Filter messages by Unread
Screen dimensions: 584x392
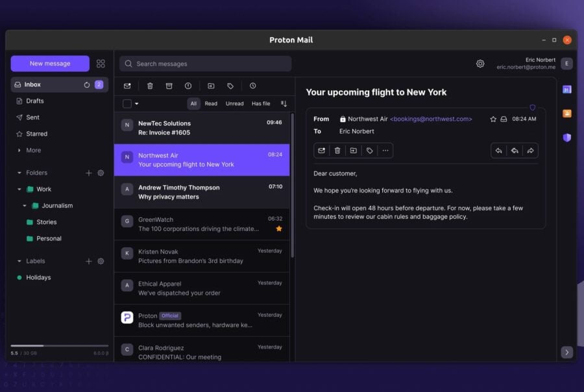tap(235, 104)
